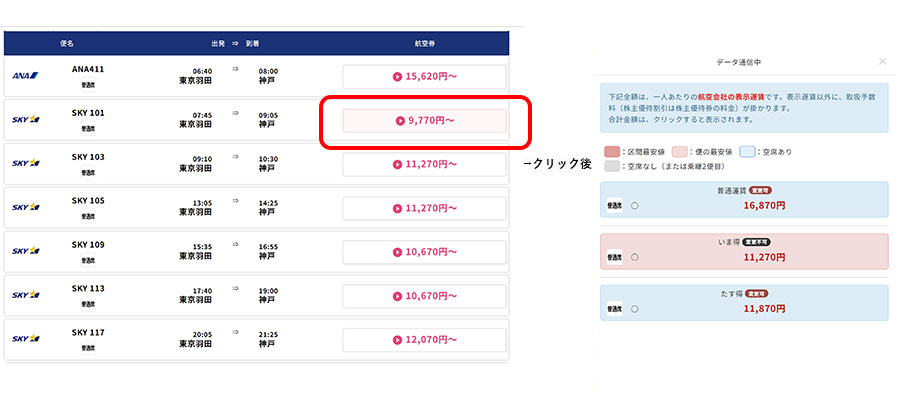This screenshot has width=898, height=405.
Task: Open fares for the SKY 103 flight
Action: 425,164
